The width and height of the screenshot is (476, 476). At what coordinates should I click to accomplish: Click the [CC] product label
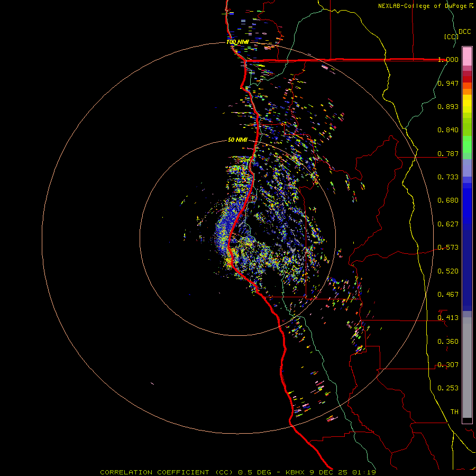tap(451, 36)
